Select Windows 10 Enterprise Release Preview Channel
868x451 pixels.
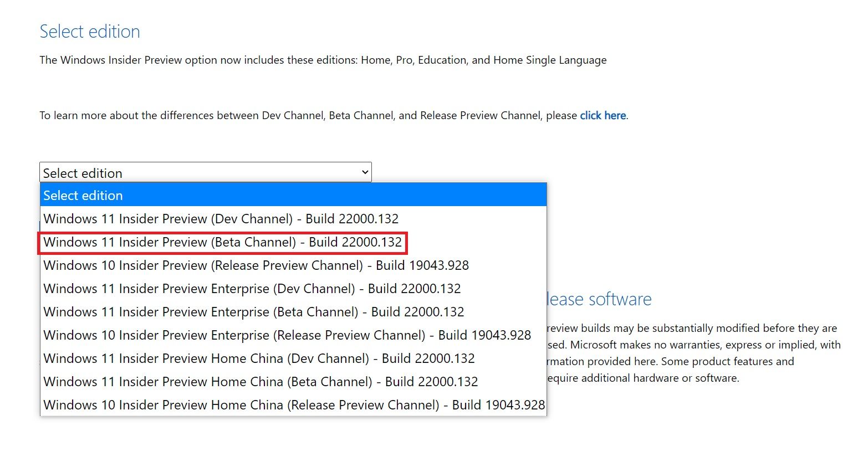(287, 335)
